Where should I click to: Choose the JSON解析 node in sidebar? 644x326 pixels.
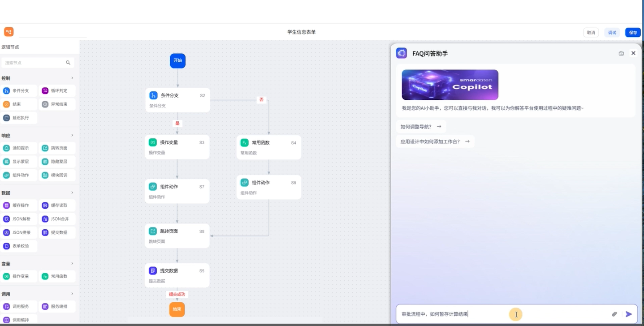click(19, 219)
